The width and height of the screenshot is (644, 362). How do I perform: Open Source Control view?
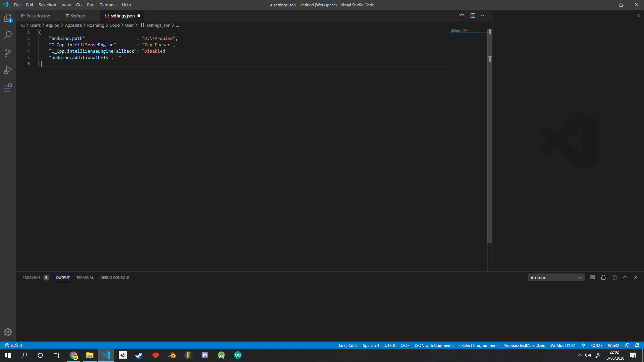click(x=7, y=52)
